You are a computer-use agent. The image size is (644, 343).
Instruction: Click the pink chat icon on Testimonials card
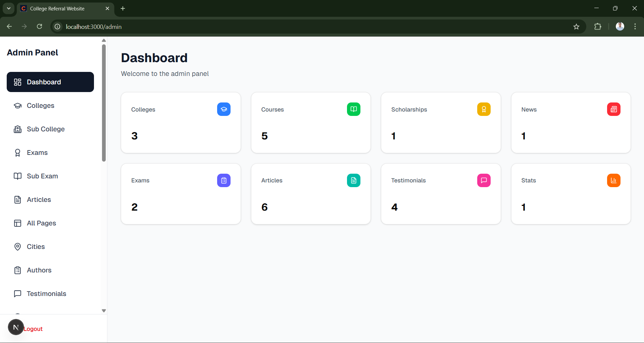tap(484, 180)
